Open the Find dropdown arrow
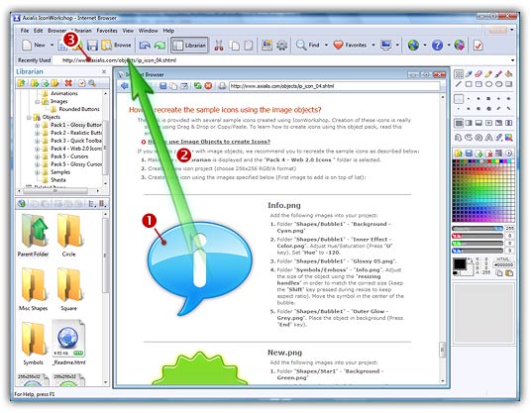The width and height of the screenshot is (532, 413). (326, 46)
